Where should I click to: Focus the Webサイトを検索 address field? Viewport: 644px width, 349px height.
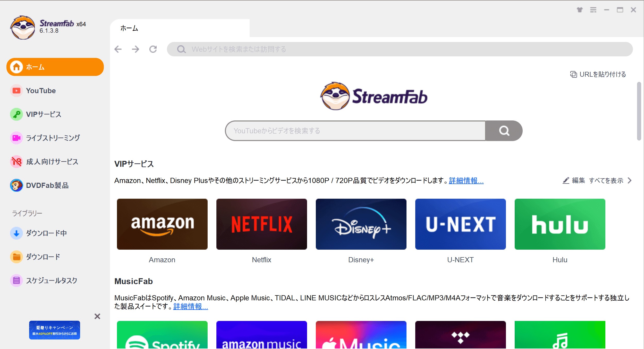pos(400,49)
